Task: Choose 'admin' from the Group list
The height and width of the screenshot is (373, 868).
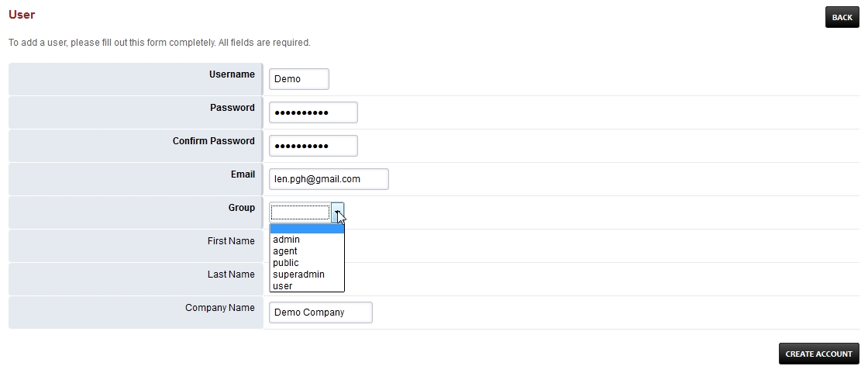Action: (x=287, y=240)
